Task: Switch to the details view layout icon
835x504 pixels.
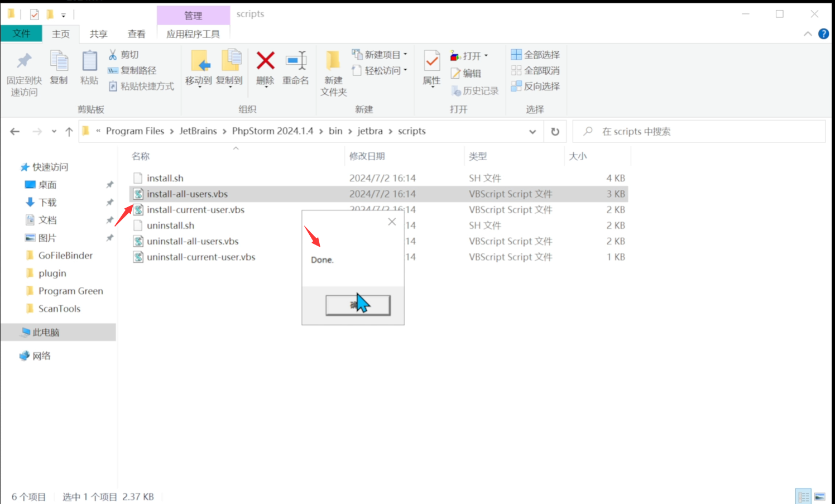Action: [x=803, y=496]
